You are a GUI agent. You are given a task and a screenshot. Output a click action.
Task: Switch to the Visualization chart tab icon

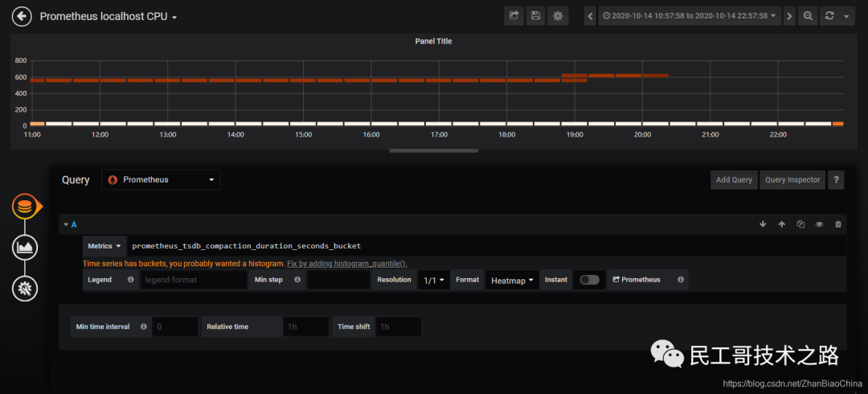(x=25, y=247)
